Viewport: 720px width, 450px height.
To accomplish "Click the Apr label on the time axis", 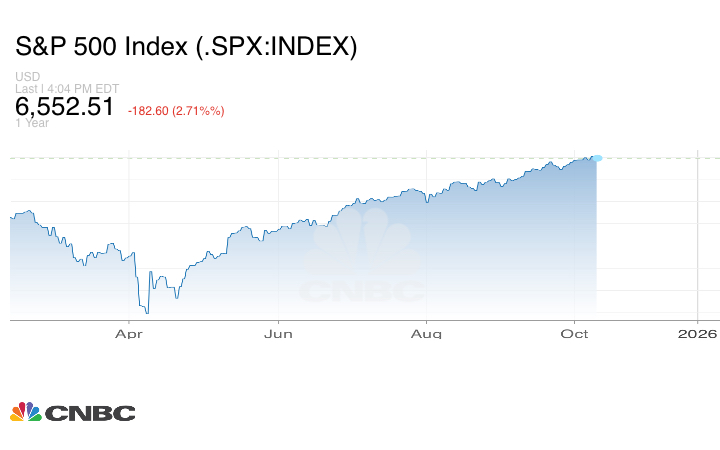I will pos(129,333).
